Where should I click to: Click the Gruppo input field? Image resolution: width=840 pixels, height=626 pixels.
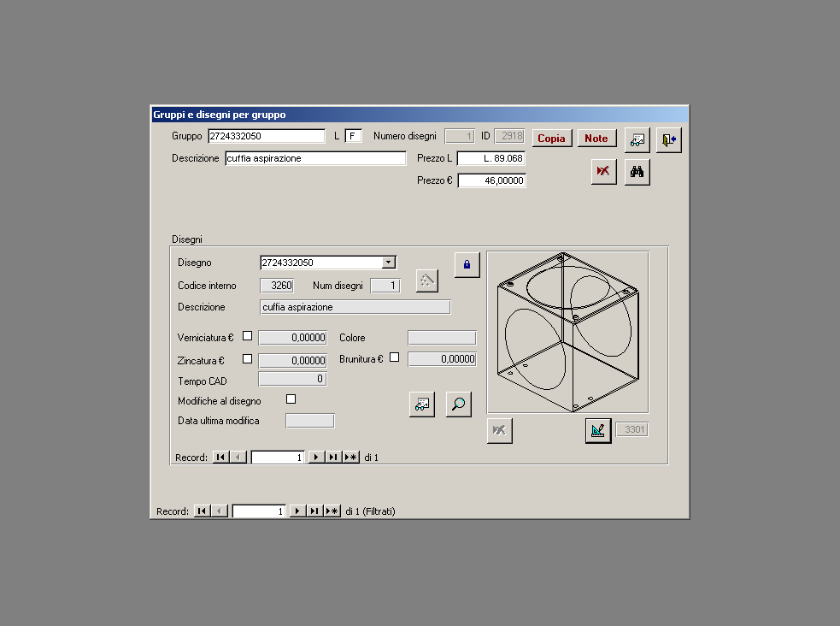click(267, 136)
